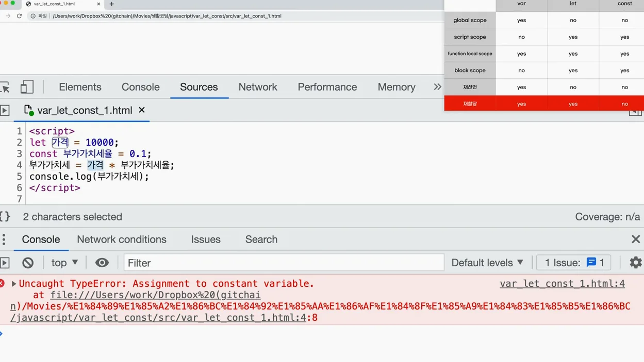The image size is (644, 362).
Task: Show the Sources navigator sidebar icon
Action: point(5,110)
